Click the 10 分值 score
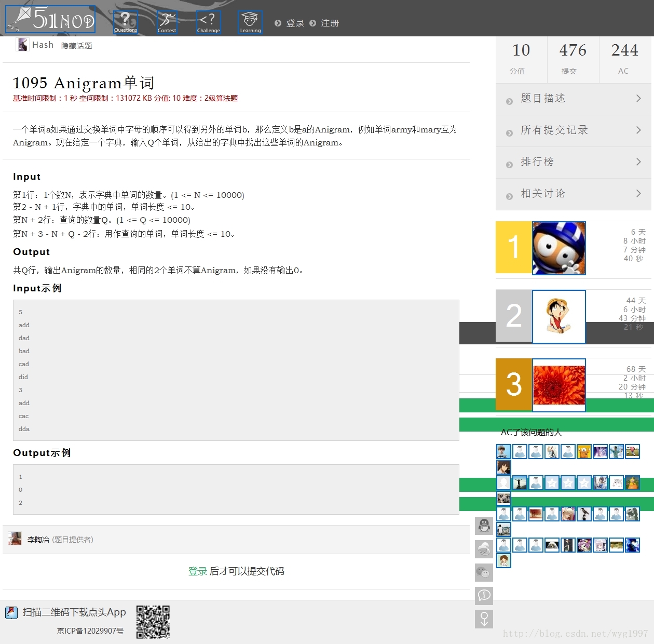Screen dimensions: 654x644 [x=521, y=59]
